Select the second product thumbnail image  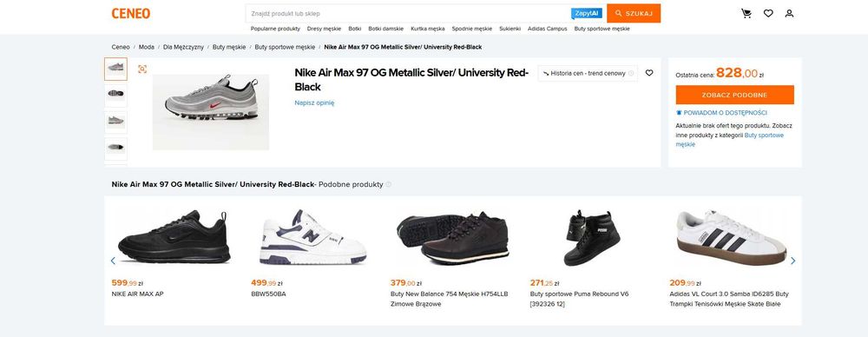pos(115,95)
